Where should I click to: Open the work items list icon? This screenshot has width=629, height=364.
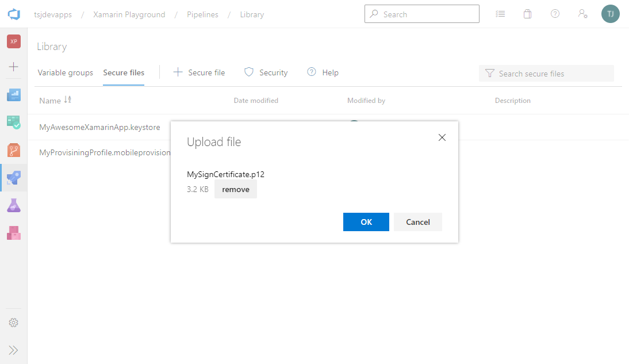point(500,14)
